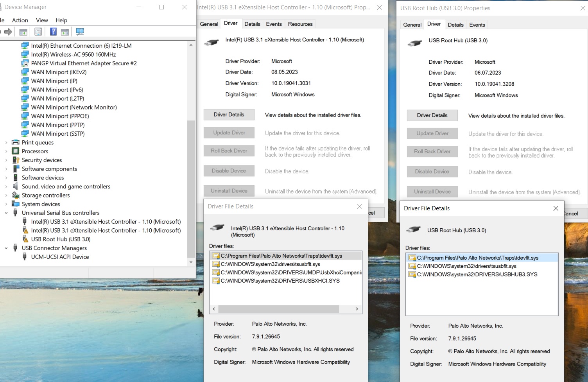The width and height of the screenshot is (588, 382).
Task: Click Processors chip icon
Action: 16,151
